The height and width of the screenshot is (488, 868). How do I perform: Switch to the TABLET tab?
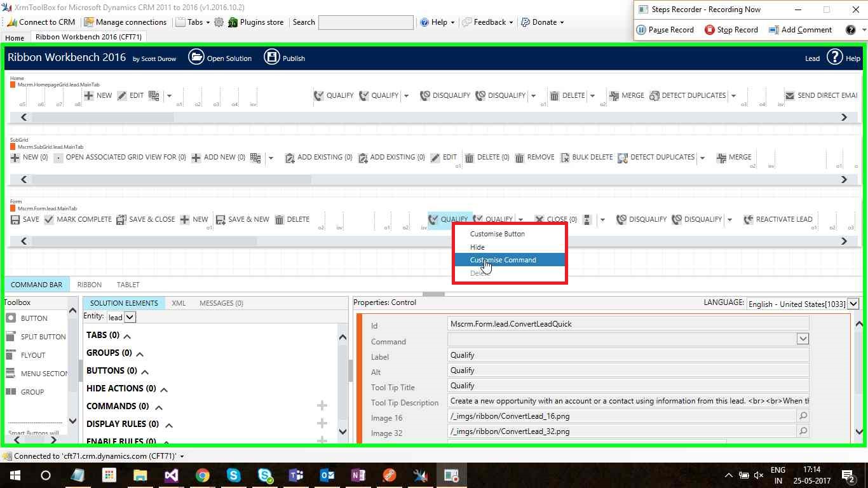pos(128,285)
